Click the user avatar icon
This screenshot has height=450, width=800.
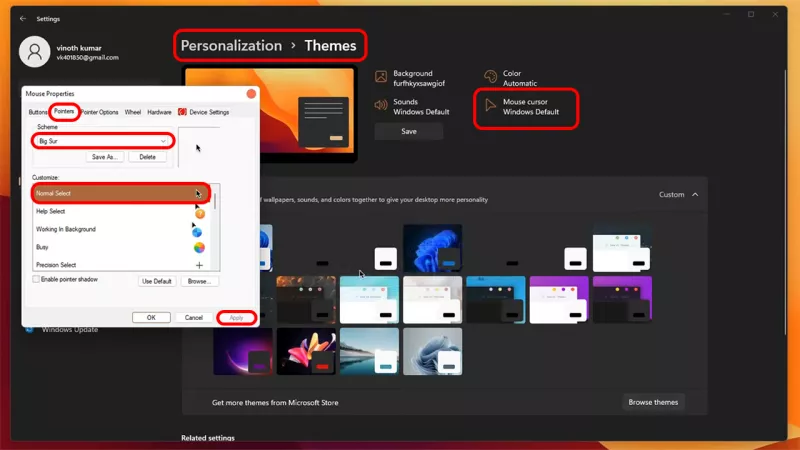[35, 52]
